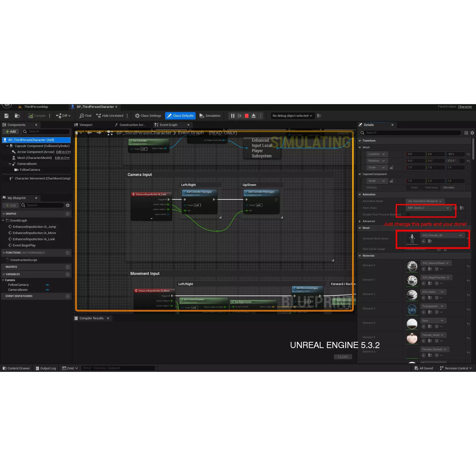
Task: Browse to asset in Content Browser icon
Action: 17,116
